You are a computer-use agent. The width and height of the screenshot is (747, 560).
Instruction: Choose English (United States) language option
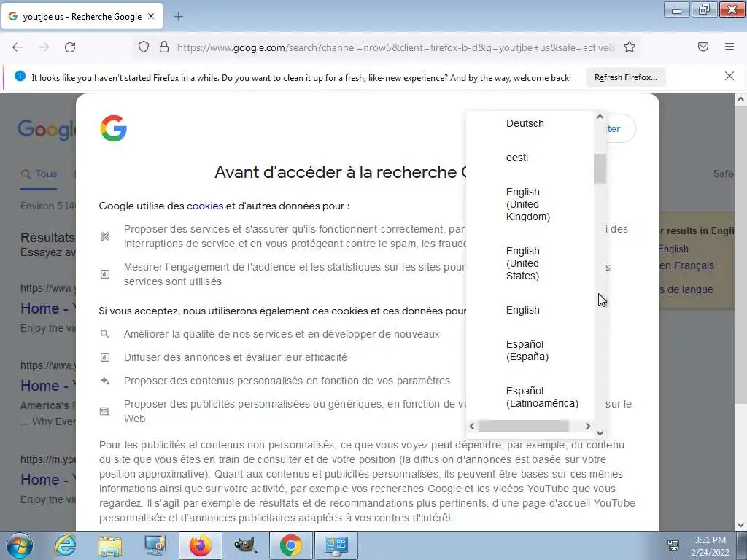pyautogui.click(x=522, y=263)
